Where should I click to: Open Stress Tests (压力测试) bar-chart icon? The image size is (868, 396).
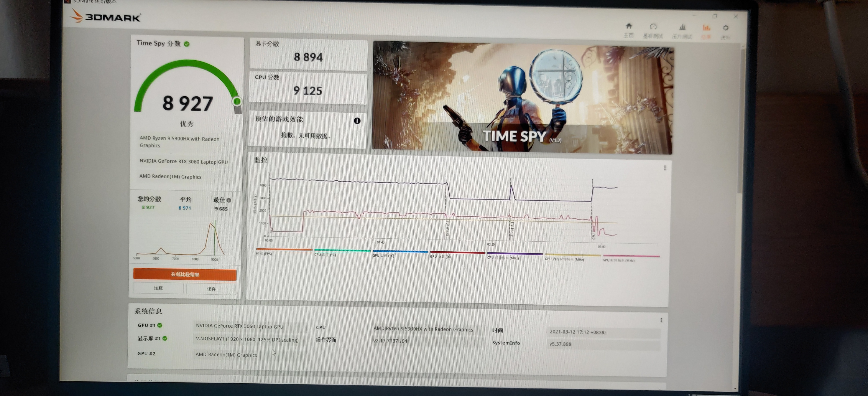(682, 27)
